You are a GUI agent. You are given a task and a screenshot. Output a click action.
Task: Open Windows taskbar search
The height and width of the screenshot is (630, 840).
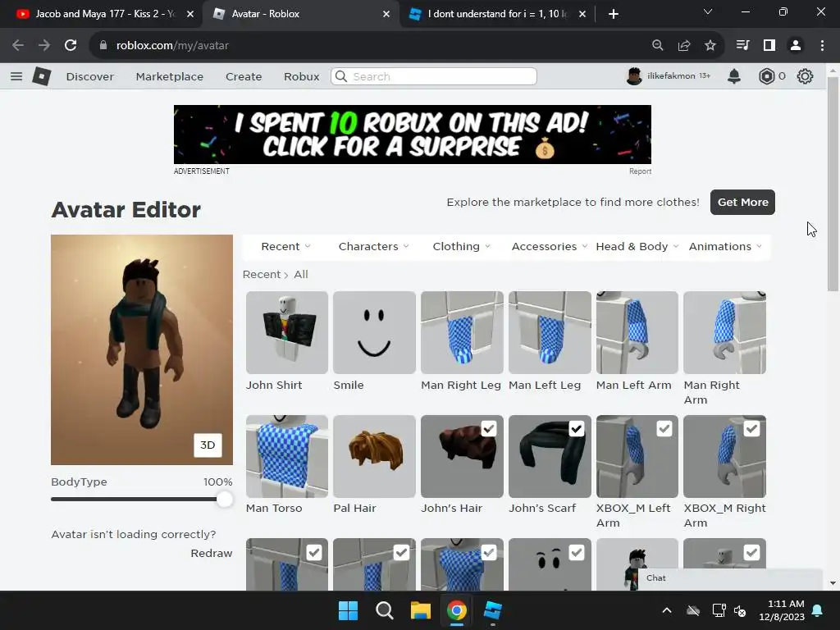point(385,610)
